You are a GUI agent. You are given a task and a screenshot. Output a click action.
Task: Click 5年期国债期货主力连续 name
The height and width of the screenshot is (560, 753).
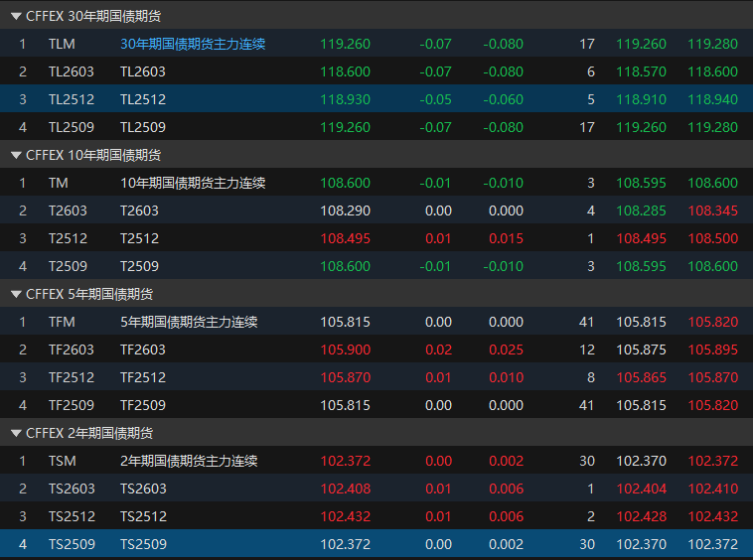(189, 322)
